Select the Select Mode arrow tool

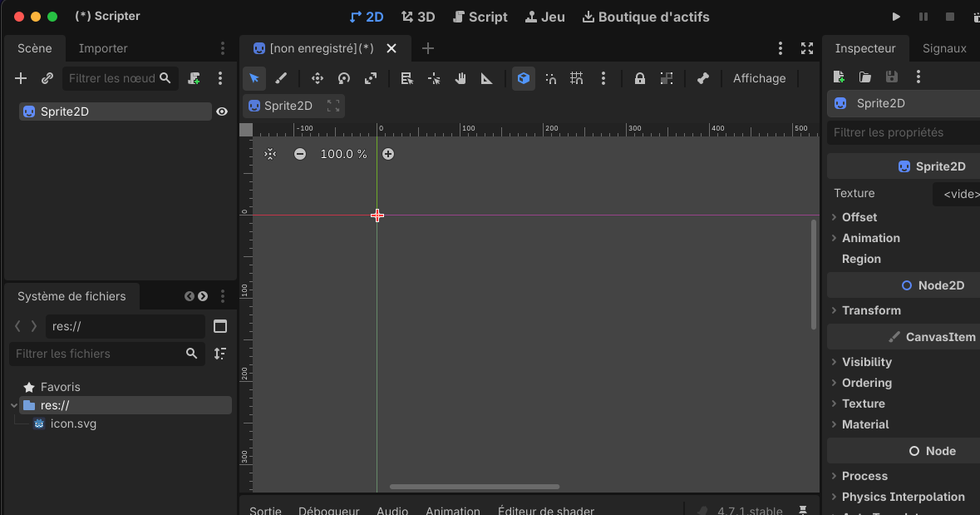pos(254,78)
